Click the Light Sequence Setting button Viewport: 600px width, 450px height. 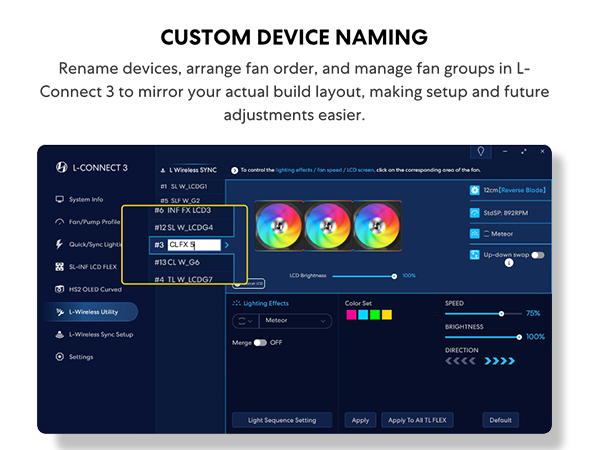(282, 420)
